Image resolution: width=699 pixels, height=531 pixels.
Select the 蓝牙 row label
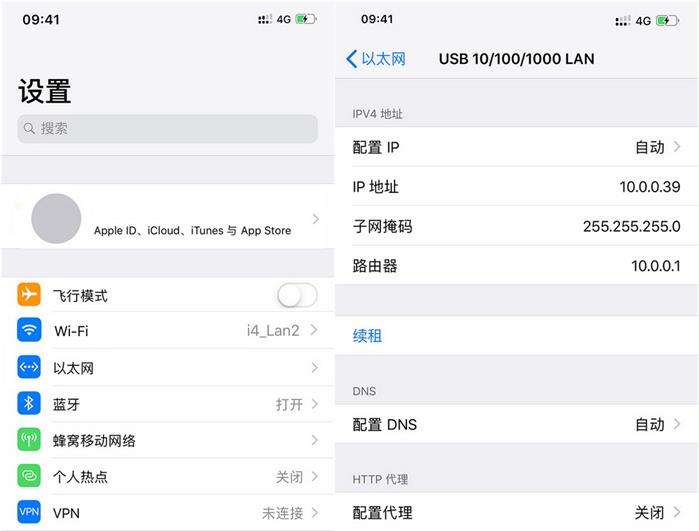click(x=66, y=404)
